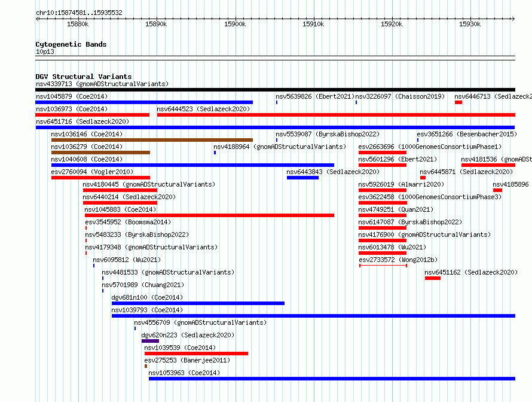Click dgv620n223 (Sedlazeck2020) label
532x402 pixels.
pos(188,335)
